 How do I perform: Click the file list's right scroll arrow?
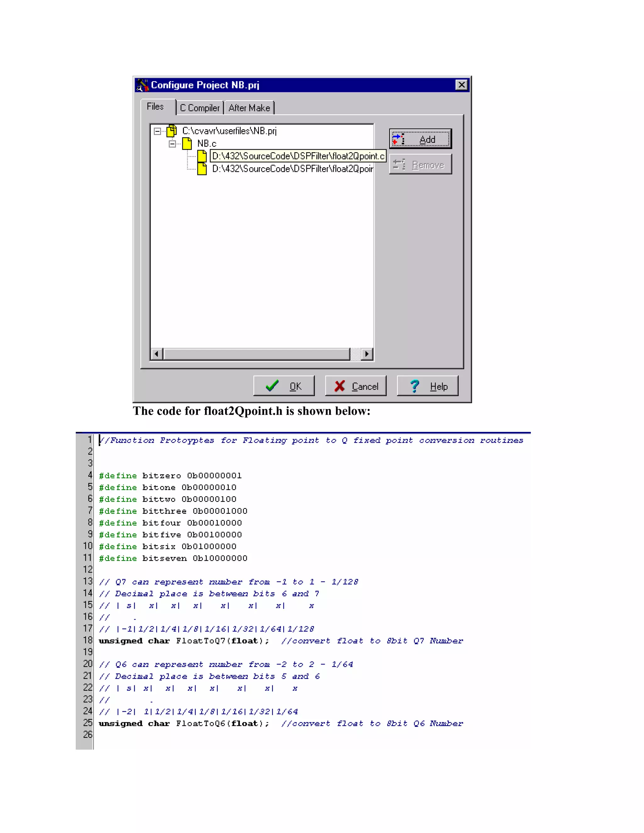(x=367, y=354)
